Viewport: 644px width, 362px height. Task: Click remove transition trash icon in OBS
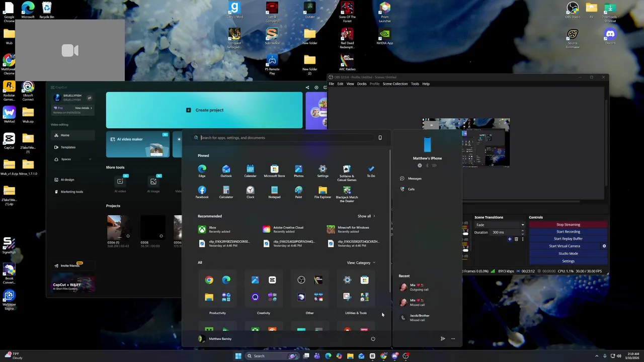point(516,239)
